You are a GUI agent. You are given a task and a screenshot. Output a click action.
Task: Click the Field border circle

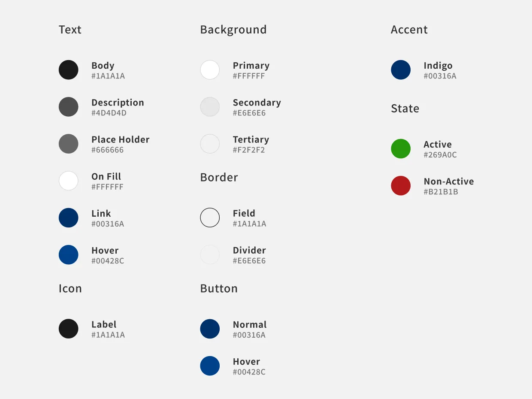pos(210,218)
